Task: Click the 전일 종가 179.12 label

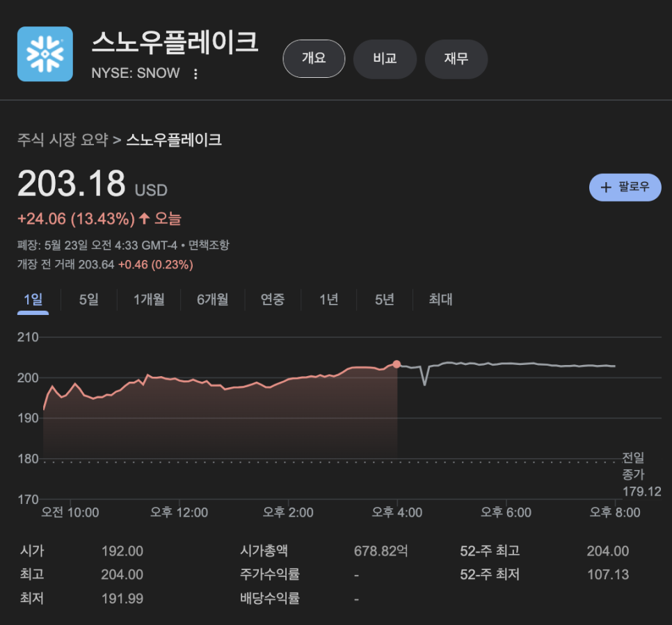Action: tap(641, 475)
